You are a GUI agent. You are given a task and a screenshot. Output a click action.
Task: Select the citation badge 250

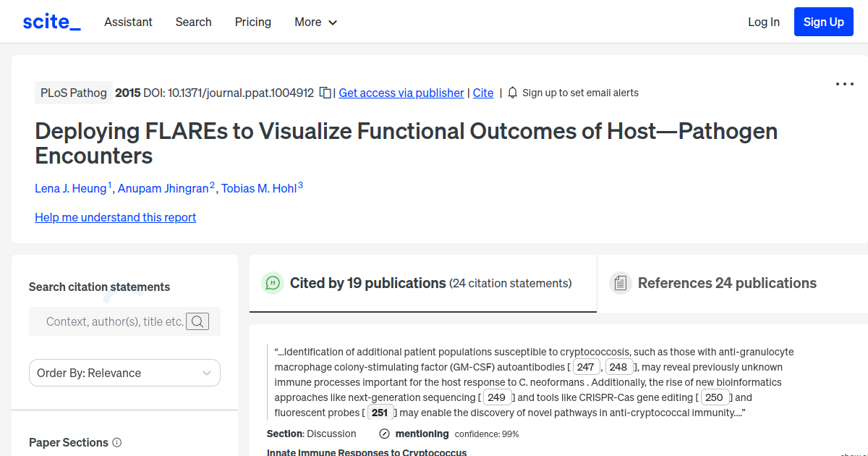point(715,397)
